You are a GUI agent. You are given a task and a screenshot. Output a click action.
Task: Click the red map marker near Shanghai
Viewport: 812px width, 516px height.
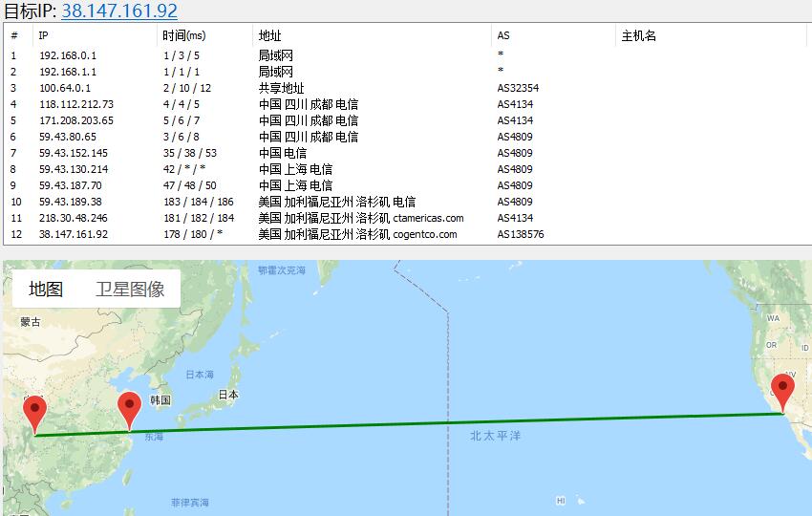point(129,410)
